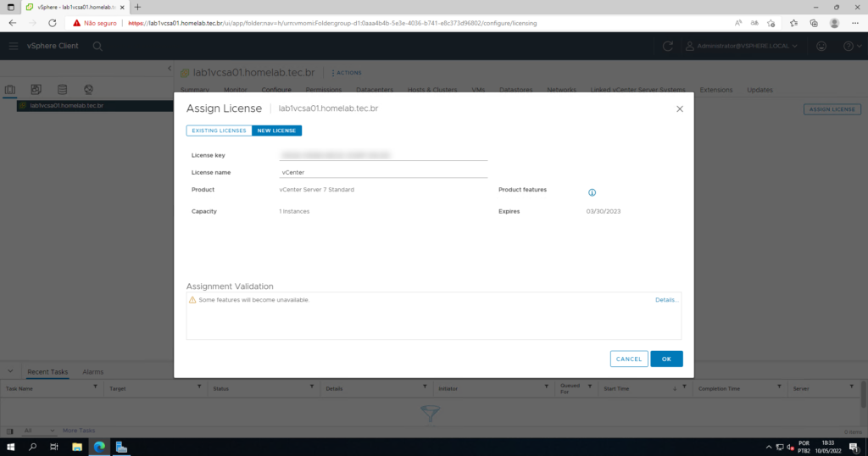This screenshot has width=868, height=456.
Task: Filter the Target column
Action: pos(199,386)
